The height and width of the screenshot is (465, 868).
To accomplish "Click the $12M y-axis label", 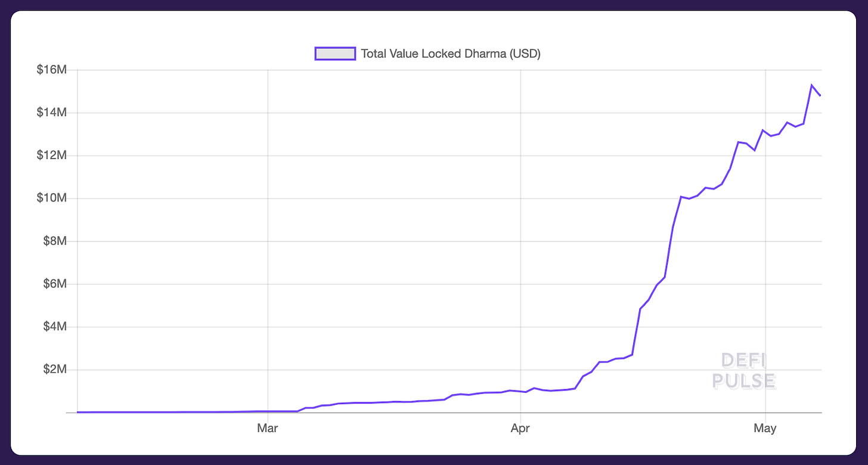I will [52, 156].
